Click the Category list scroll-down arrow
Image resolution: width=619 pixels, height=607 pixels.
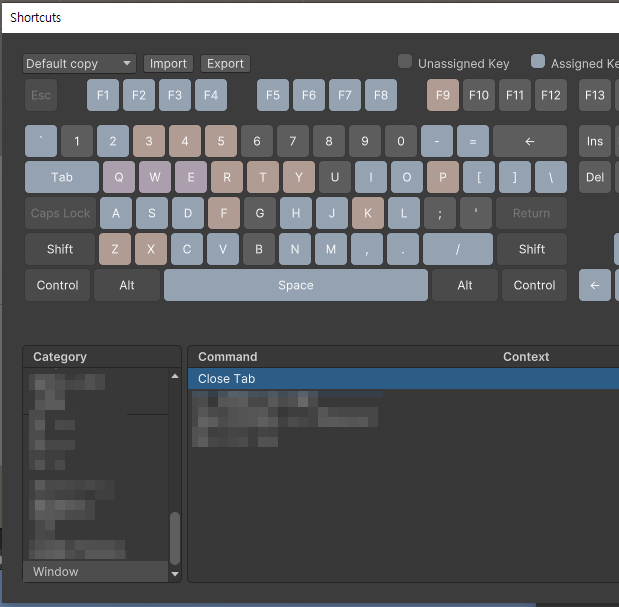176,574
